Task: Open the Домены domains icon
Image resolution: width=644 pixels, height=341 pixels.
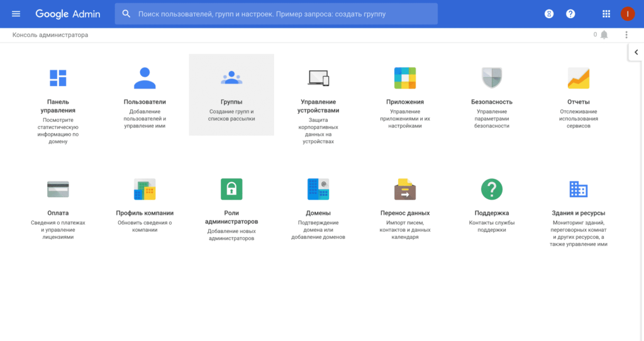Action: (318, 189)
